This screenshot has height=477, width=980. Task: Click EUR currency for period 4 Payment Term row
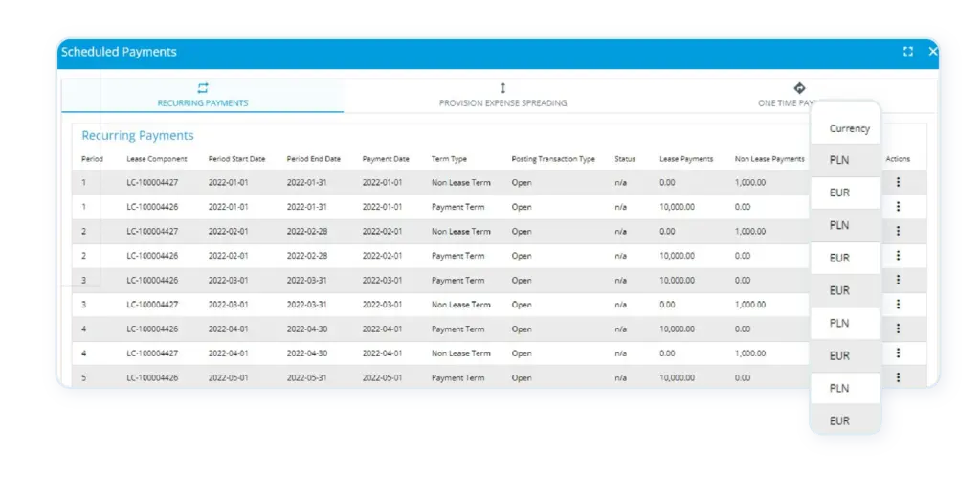tap(839, 355)
